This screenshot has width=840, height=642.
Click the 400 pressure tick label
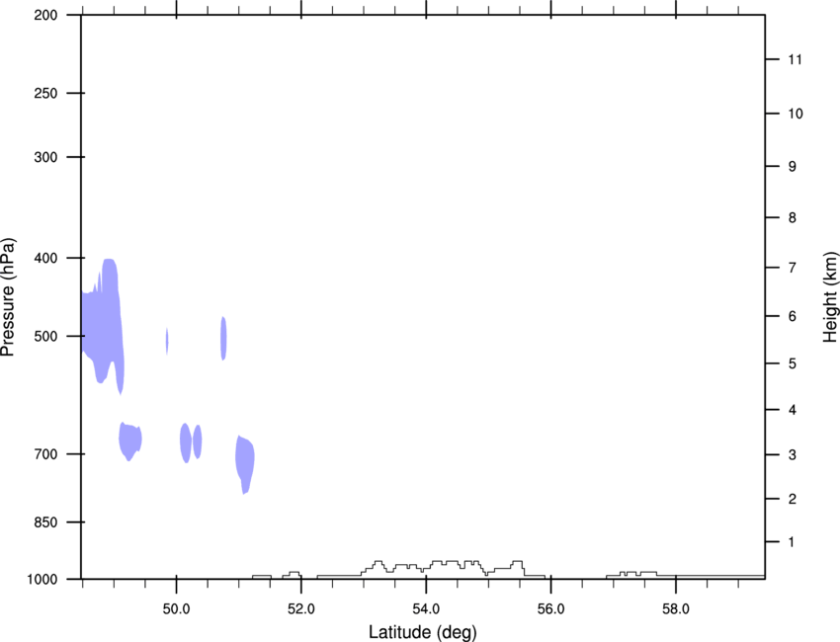tap(45, 258)
